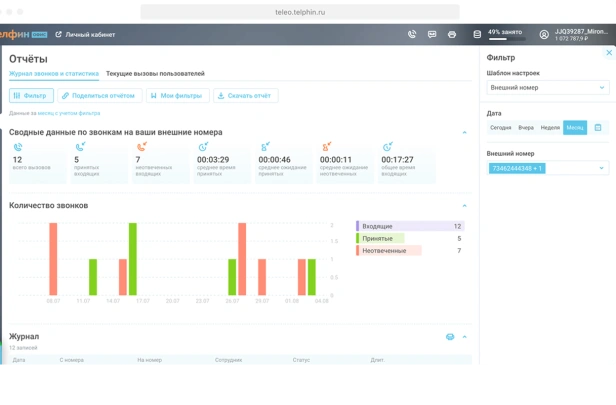The height and width of the screenshot is (405, 616).
Task: Click the Поделиться отчётом button
Action: tap(100, 95)
